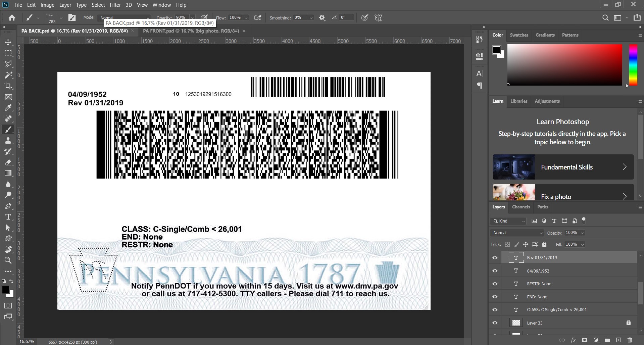This screenshot has width=644, height=345.
Task: Open smoothing options gear icon
Action: (x=322, y=18)
